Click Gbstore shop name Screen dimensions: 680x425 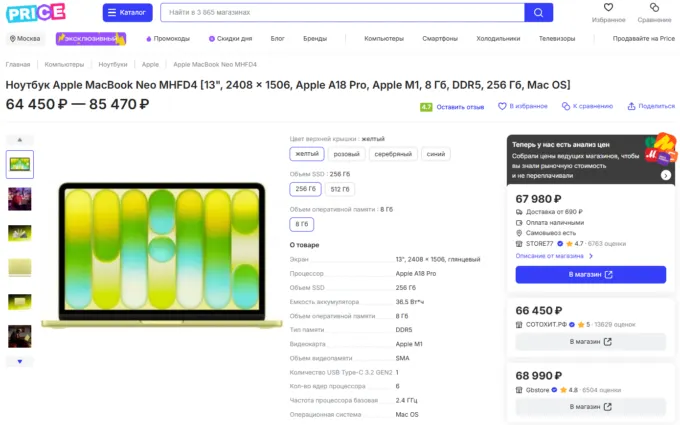pyautogui.click(x=537, y=390)
